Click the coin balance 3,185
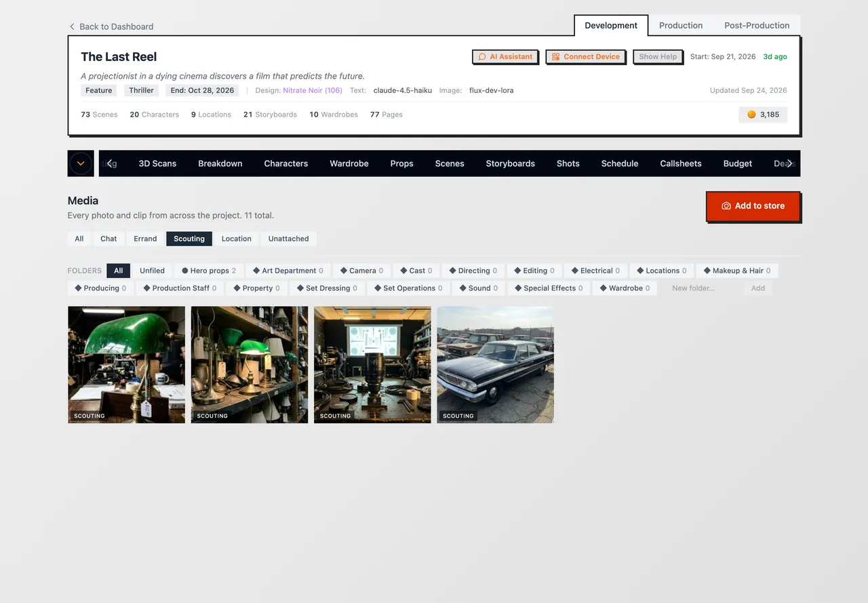This screenshot has width=868, height=603. (x=763, y=115)
